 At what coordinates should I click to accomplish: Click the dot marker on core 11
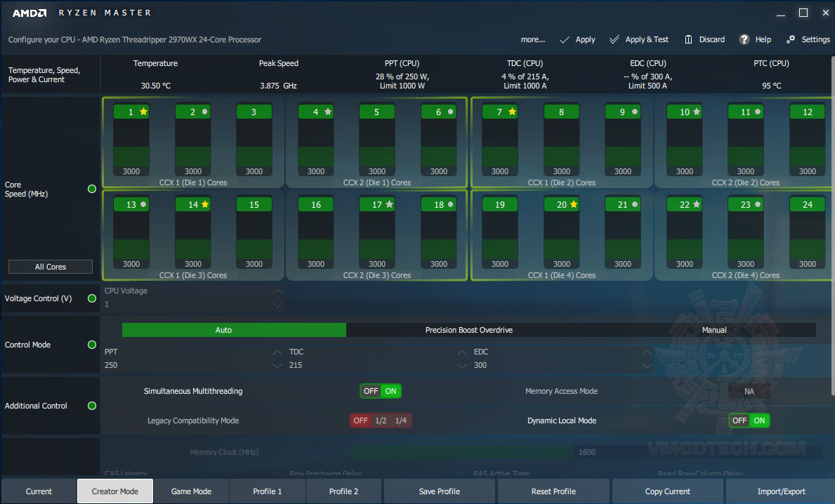758,112
